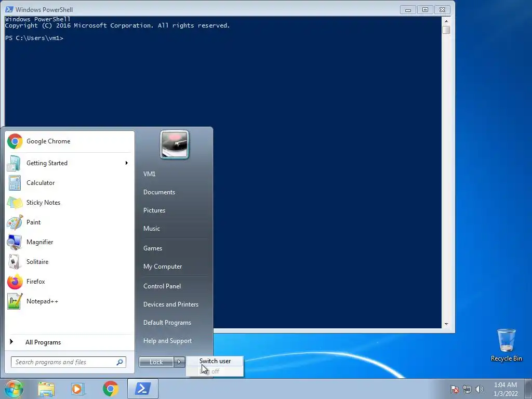Click the user account picture
Screen dimensions: 532x399
point(175,144)
